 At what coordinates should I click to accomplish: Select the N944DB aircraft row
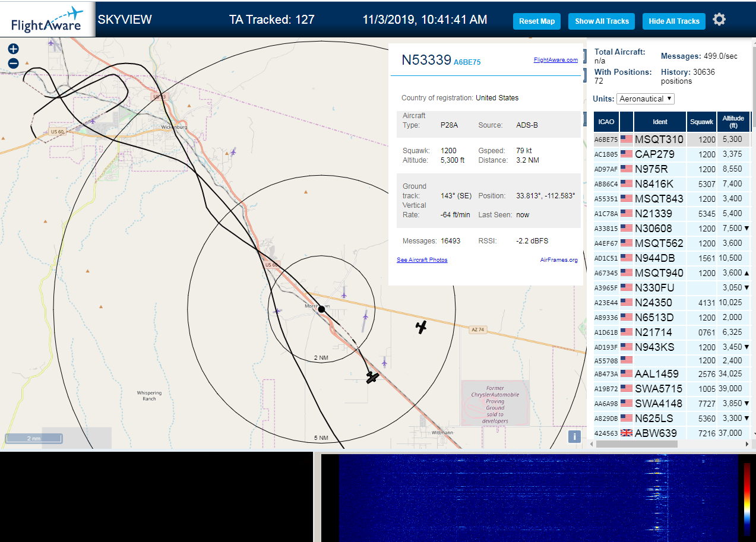pos(672,258)
